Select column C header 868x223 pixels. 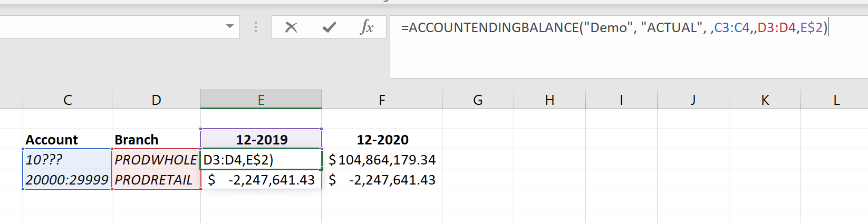click(x=67, y=100)
